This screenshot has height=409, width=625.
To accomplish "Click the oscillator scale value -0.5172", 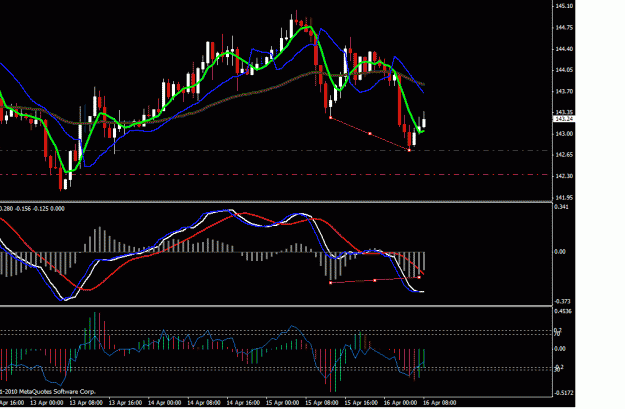I will pos(564,393).
